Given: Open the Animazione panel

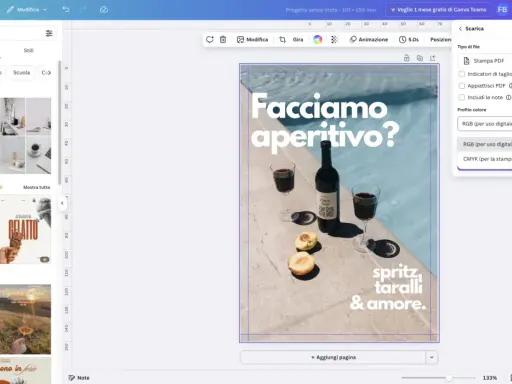Looking at the screenshot, I should (369, 39).
